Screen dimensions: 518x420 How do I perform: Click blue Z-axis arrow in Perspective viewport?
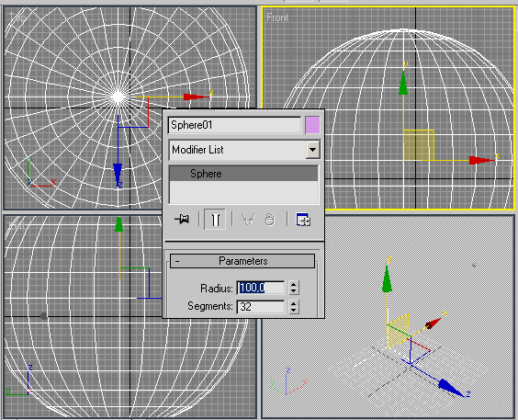click(x=451, y=388)
